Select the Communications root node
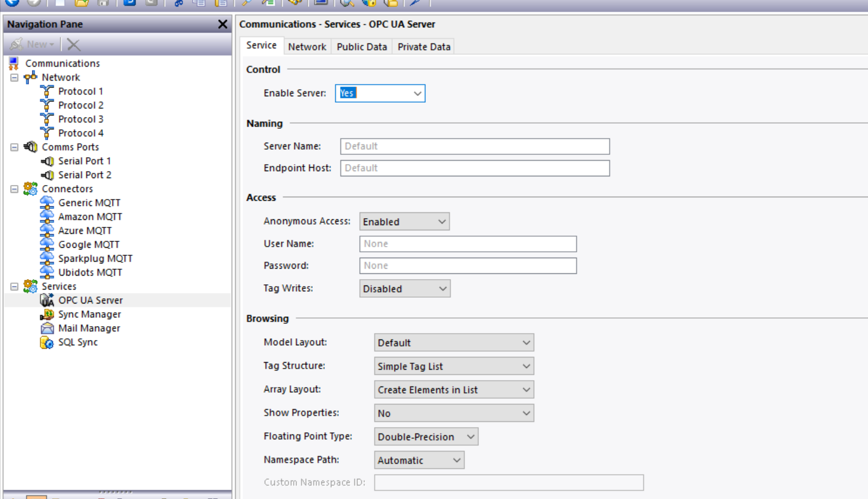 (x=62, y=63)
